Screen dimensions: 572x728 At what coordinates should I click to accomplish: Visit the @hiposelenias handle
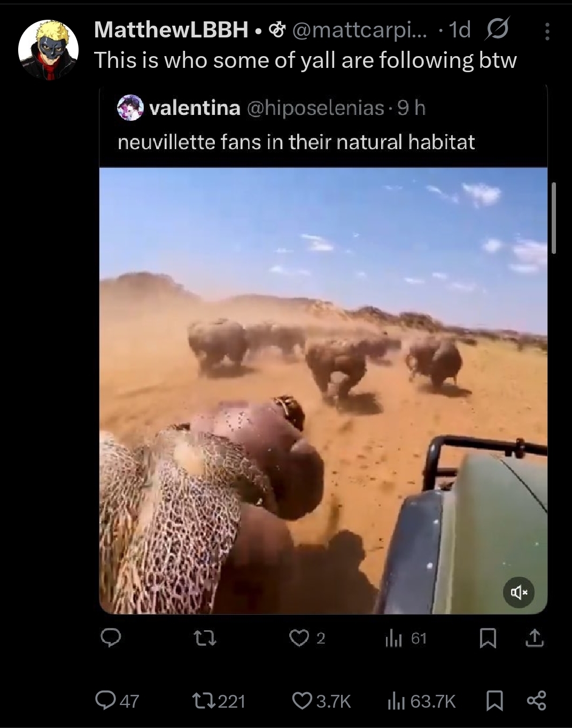tap(315, 108)
